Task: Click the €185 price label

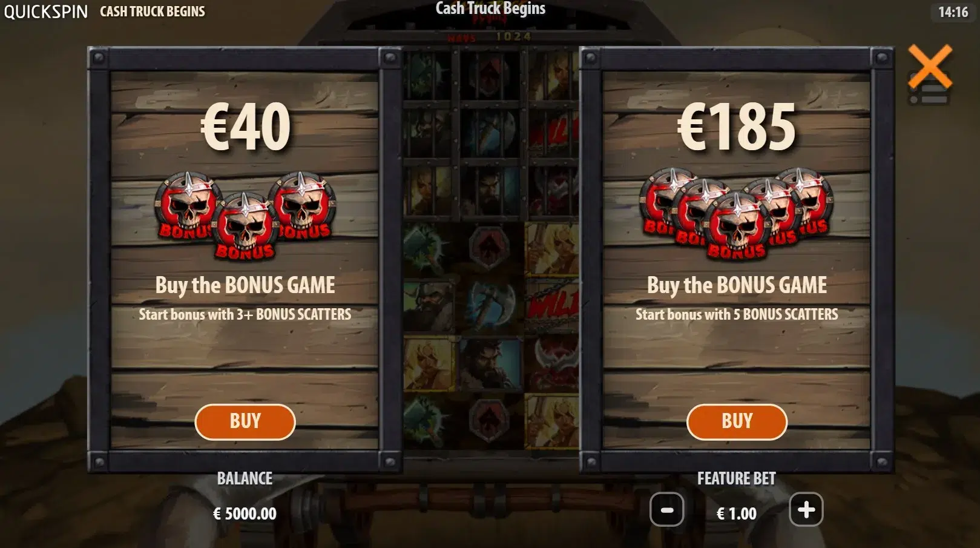Action: [737, 126]
